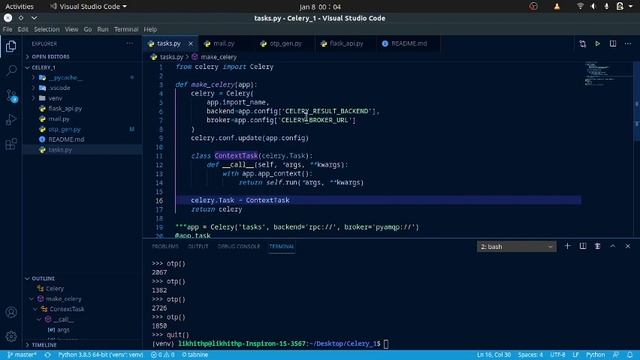Image resolution: width=640 pixels, height=360 pixels.
Task: Open mail.py in the explorer
Action: tap(59, 119)
